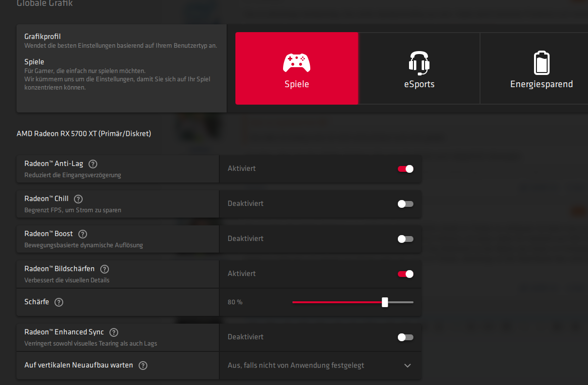Viewport: 588px width, 385px height.
Task: Click the Deaktiviert status for Radeon Boost
Action: 246,238
